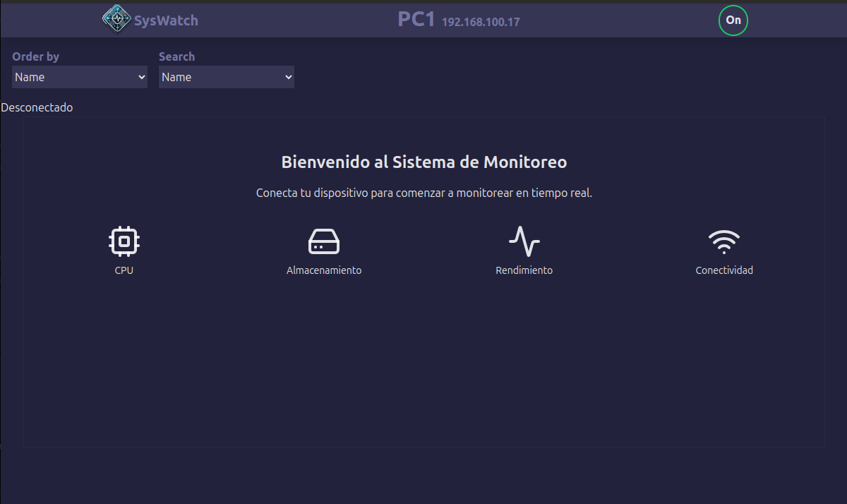Screen dimensions: 847x504
Task: Click the SysWatch logo icon
Action: tap(116, 20)
